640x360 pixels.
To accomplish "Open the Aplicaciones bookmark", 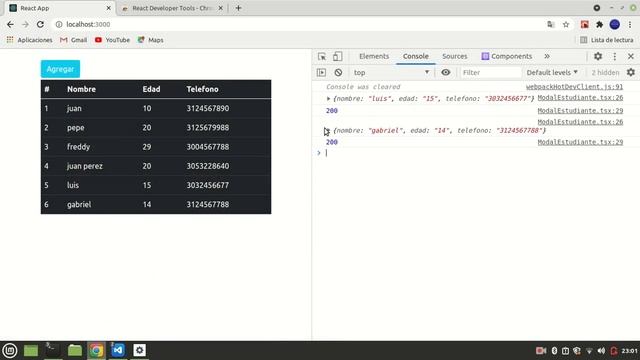I will [x=29, y=40].
